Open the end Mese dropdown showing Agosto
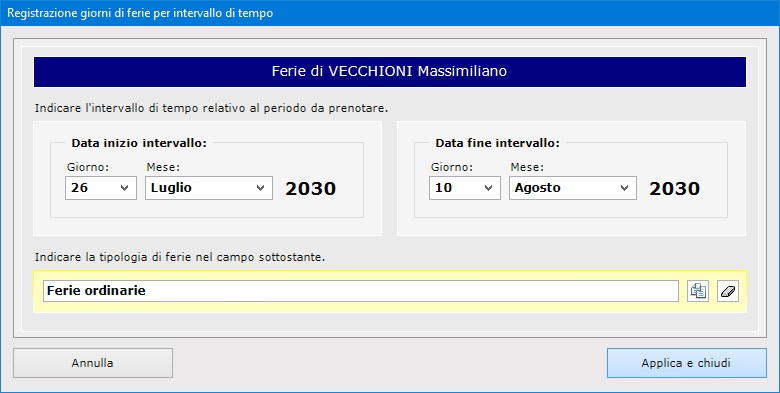780x393 pixels. 573,188
